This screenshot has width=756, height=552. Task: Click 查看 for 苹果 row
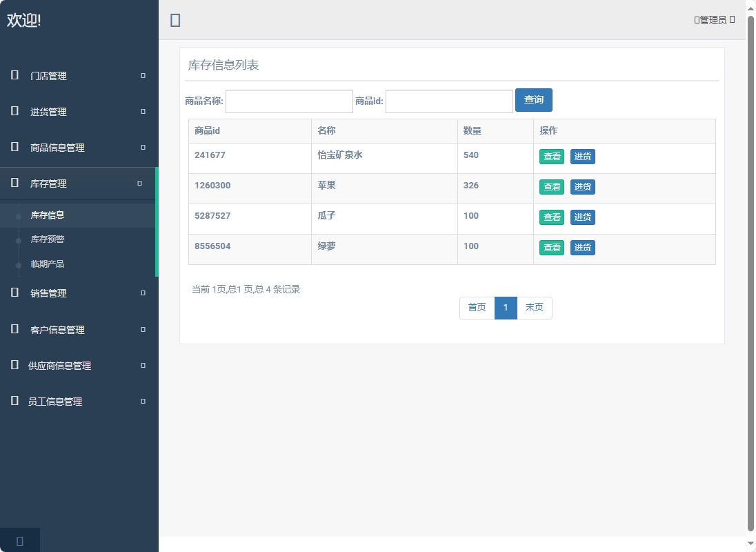coord(551,186)
